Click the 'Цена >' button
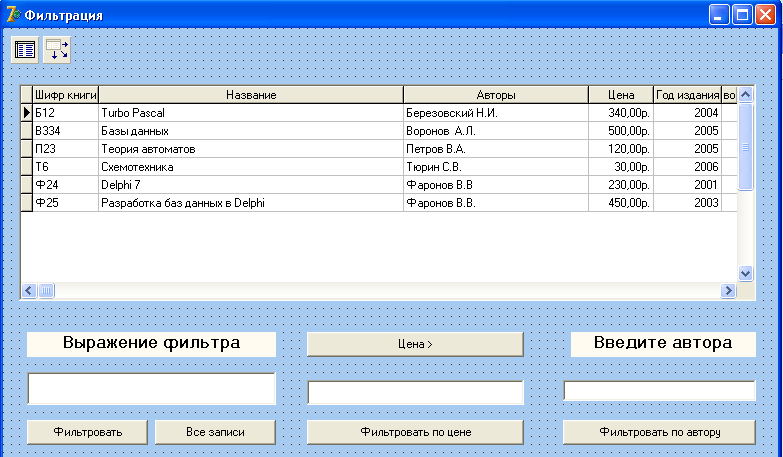 (415, 344)
